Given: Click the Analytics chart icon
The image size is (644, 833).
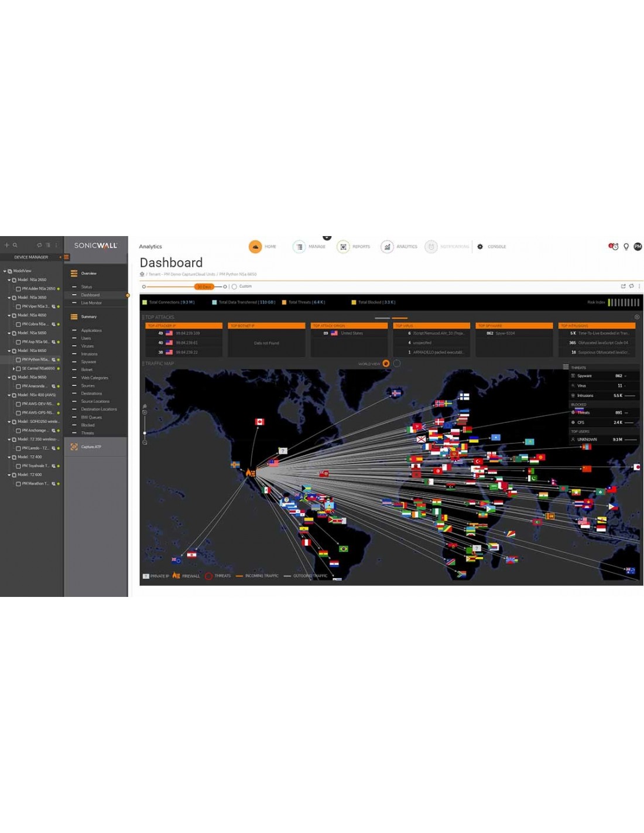Looking at the screenshot, I should [x=387, y=247].
